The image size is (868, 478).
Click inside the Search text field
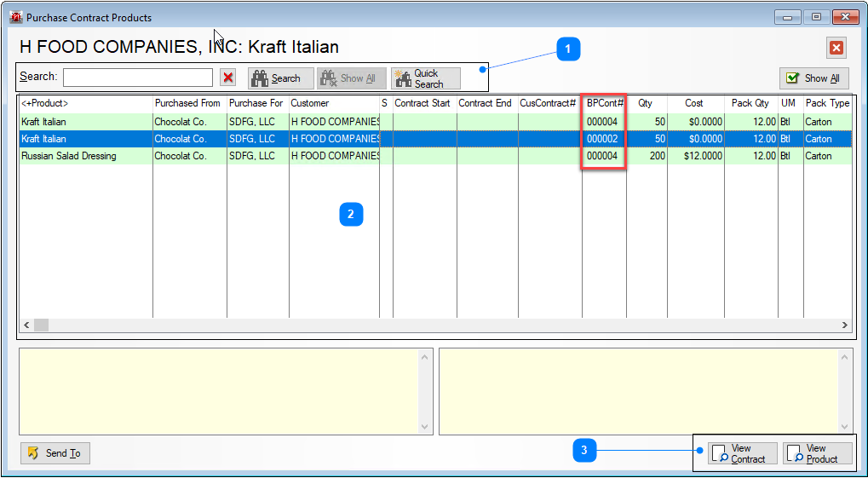pos(138,78)
